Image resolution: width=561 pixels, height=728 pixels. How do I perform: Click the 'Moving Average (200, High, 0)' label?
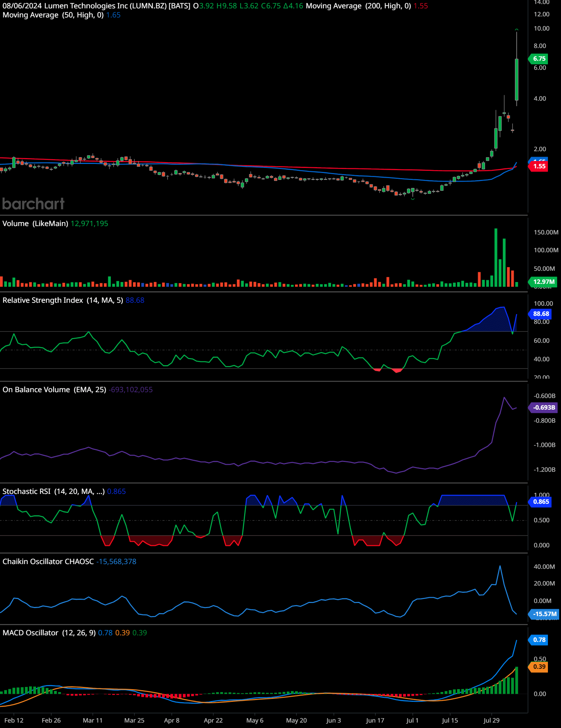(x=358, y=6)
